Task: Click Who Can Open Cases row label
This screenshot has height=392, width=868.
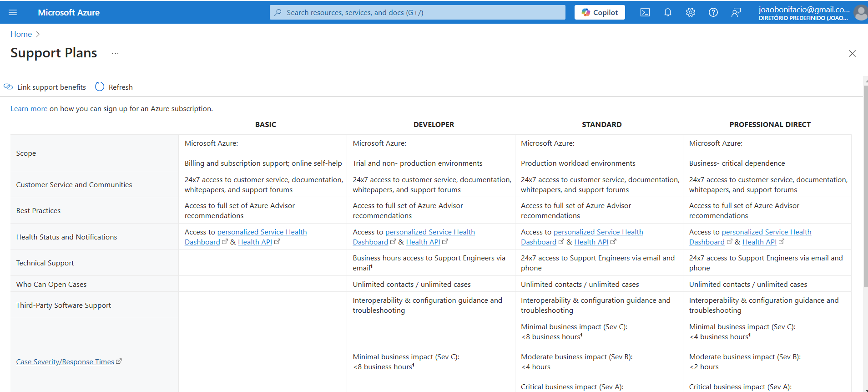Action: tap(51, 284)
